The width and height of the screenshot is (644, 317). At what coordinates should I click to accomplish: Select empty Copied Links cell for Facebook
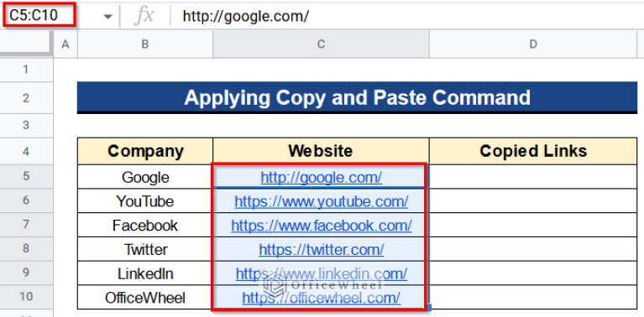[533, 225]
